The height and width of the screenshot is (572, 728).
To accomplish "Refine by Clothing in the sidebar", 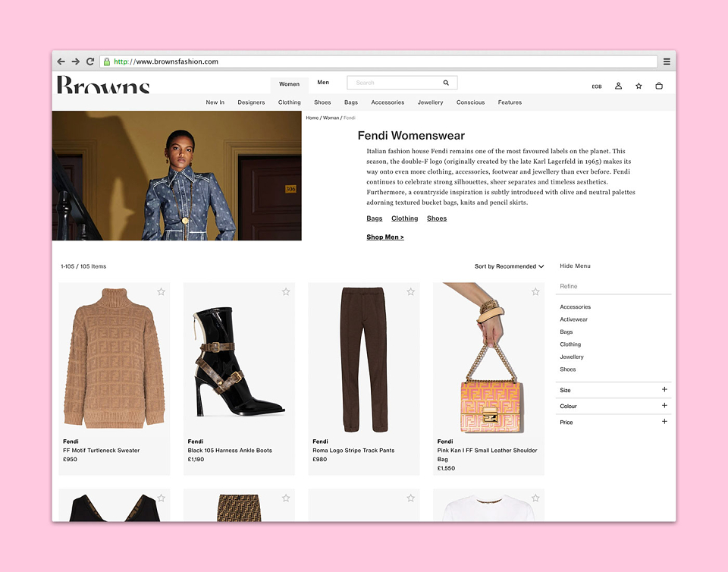I will click(570, 344).
